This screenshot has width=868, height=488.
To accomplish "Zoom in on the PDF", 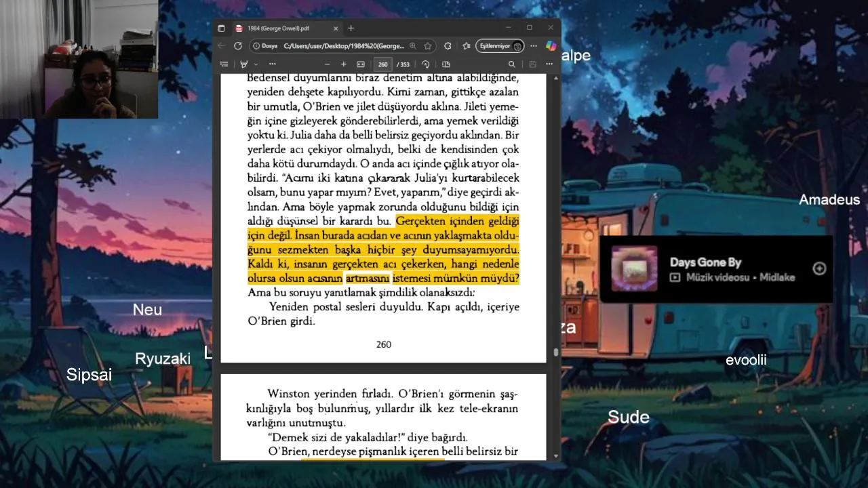I will (343, 64).
